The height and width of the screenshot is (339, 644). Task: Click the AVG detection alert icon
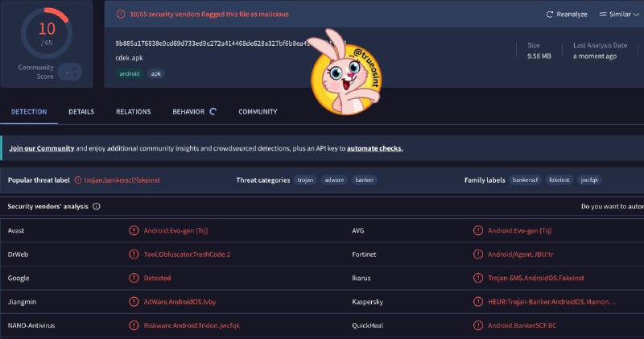click(478, 230)
